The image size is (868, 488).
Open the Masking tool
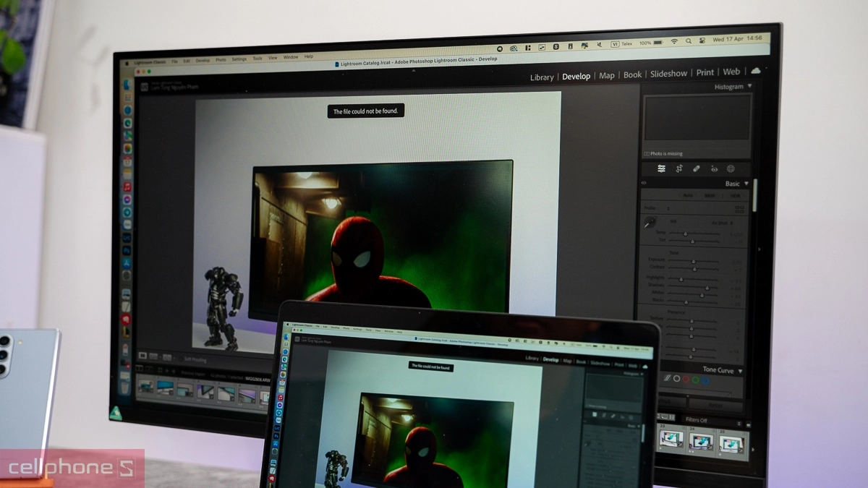click(x=731, y=168)
